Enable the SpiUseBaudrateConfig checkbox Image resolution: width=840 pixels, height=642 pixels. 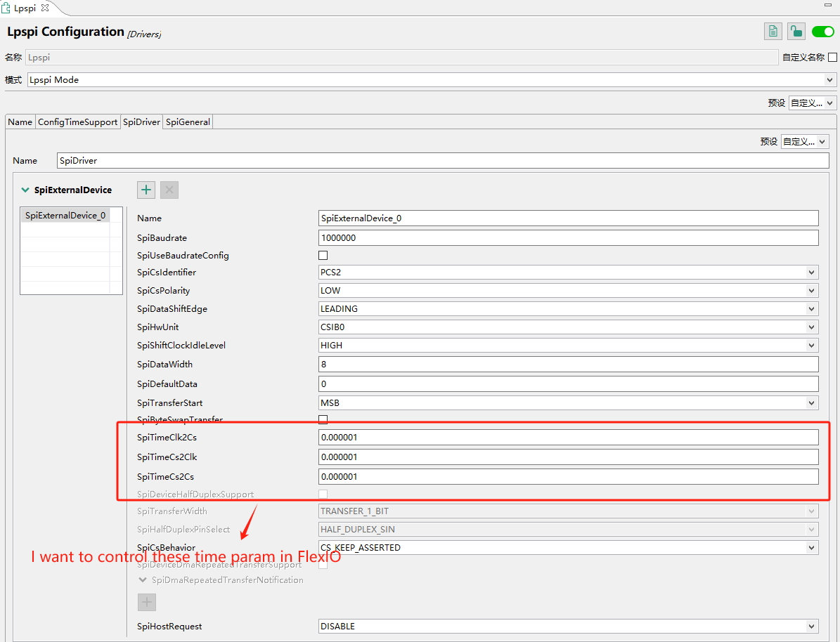323,256
